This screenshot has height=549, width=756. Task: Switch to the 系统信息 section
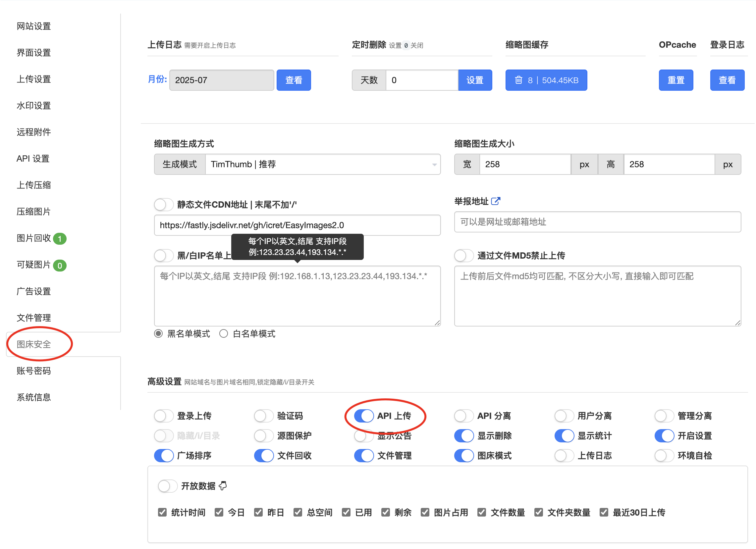[x=33, y=397]
